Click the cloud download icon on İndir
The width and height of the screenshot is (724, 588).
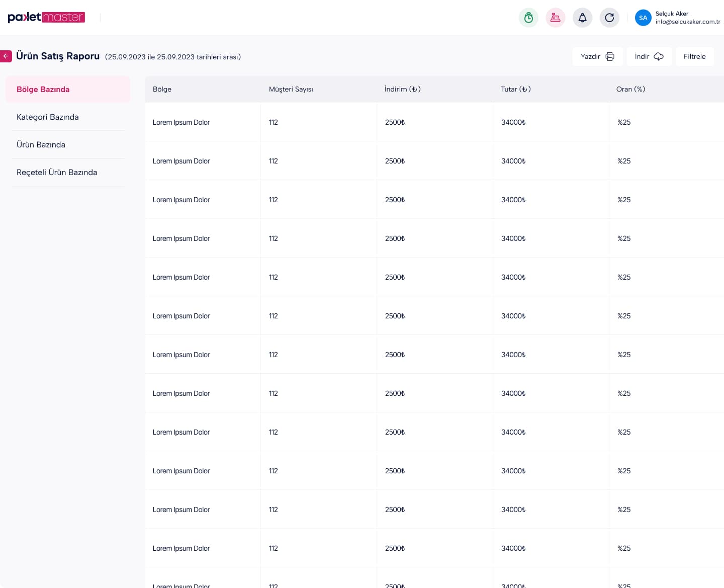click(x=659, y=56)
